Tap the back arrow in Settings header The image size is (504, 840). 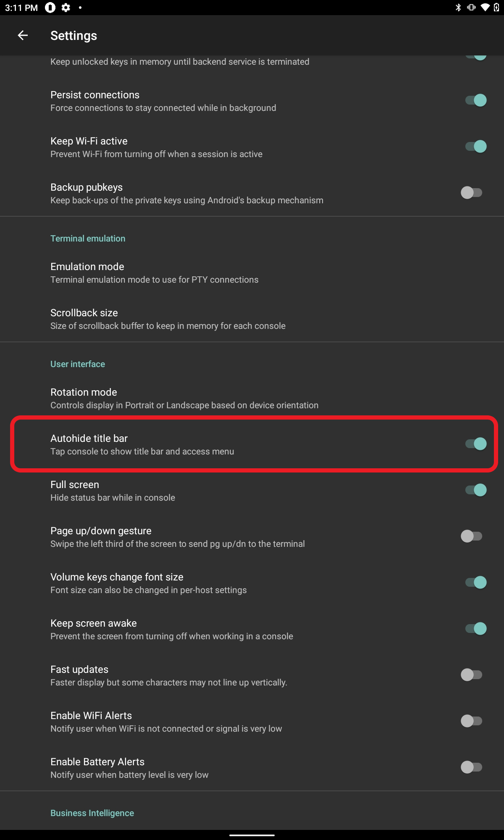point(23,36)
